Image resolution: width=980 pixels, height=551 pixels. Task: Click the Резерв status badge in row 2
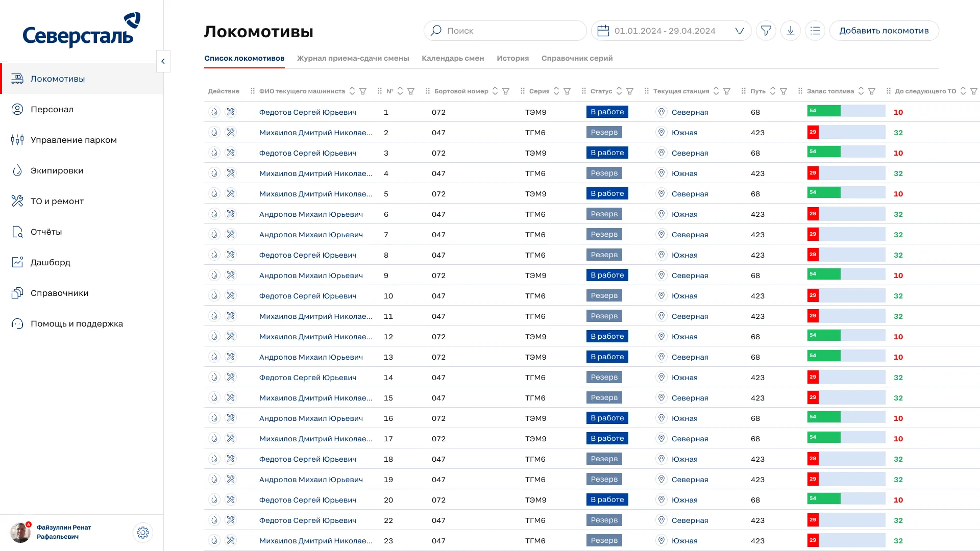click(604, 132)
